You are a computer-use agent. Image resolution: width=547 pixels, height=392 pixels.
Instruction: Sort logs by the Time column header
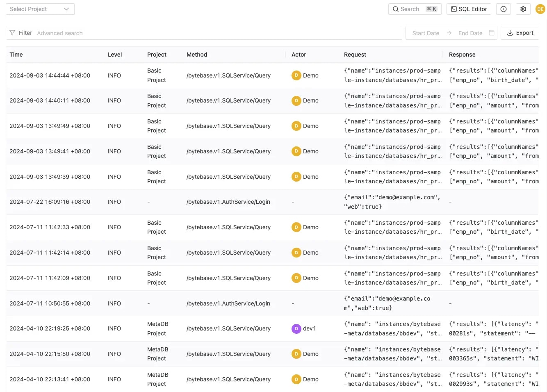point(16,55)
